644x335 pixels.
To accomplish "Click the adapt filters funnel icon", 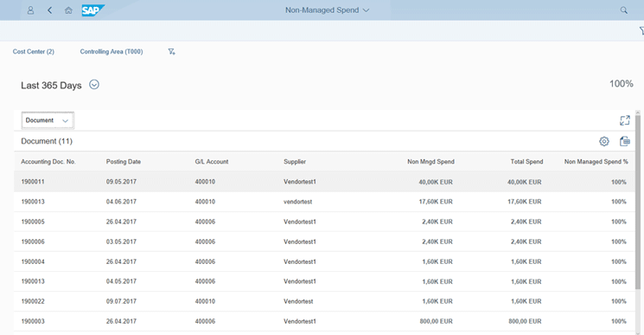I will [x=172, y=52].
